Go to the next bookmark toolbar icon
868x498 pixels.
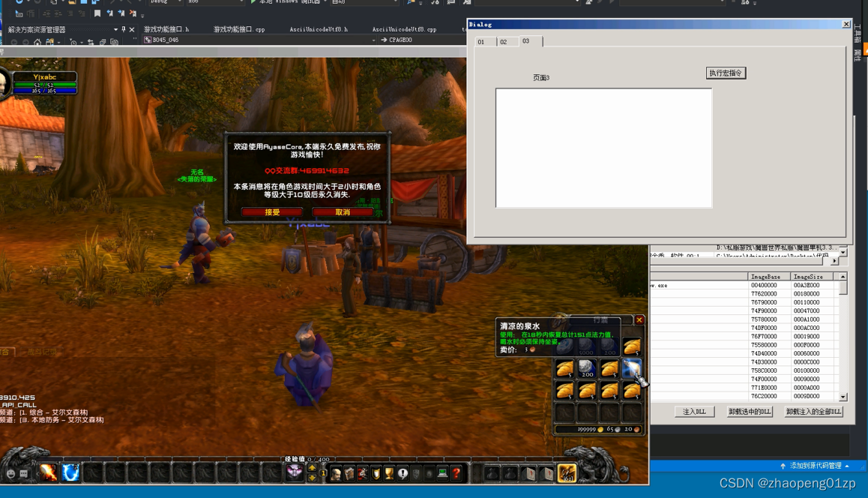[121, 13]
